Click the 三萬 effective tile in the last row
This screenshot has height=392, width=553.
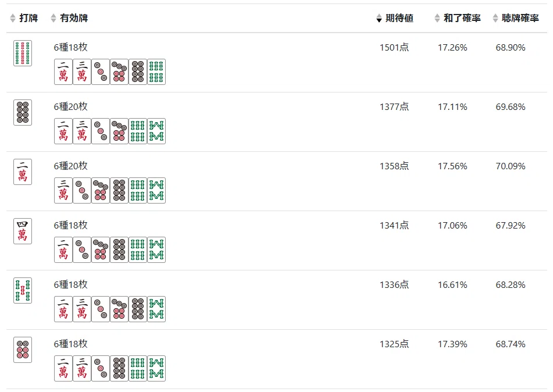click(x=82, y=368)
